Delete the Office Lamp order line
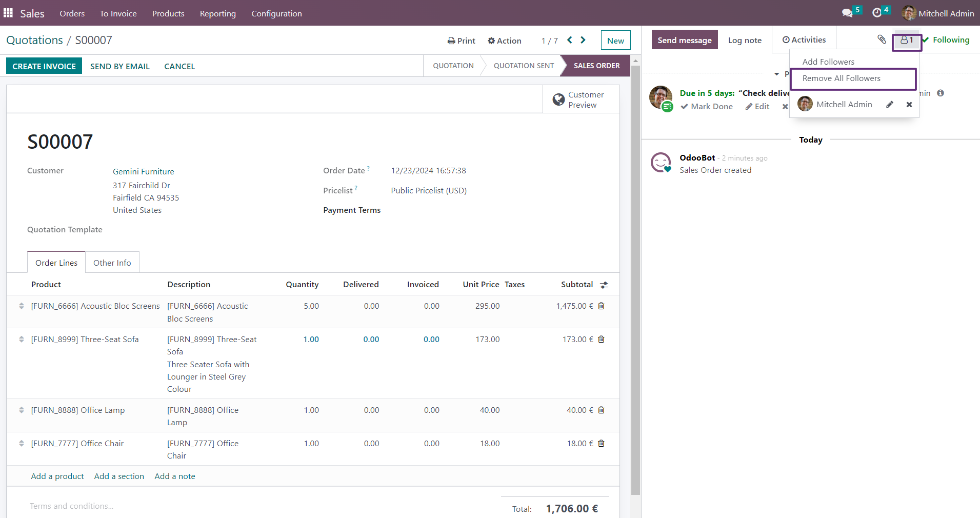This screenshot has height=518, width=980. [602, 410]
